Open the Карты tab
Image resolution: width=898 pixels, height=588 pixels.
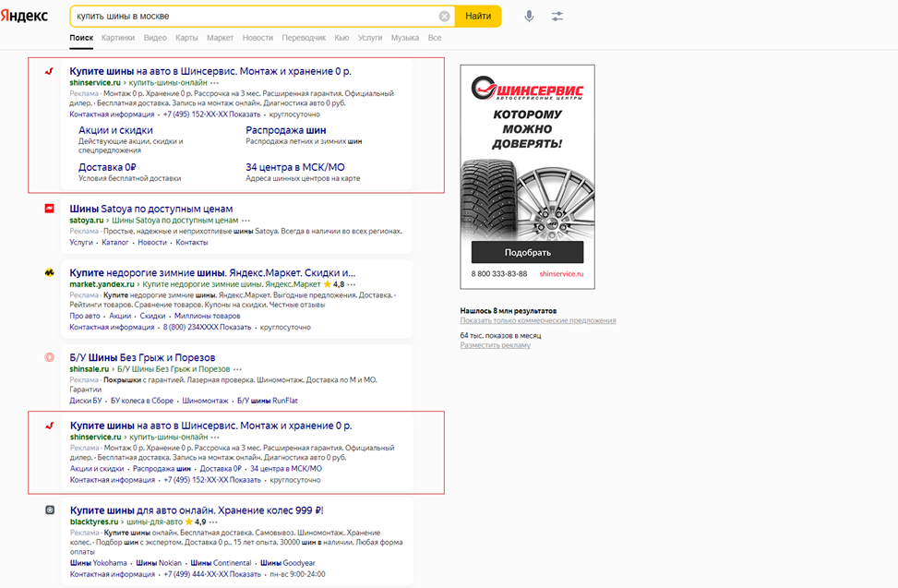point(186,38)
